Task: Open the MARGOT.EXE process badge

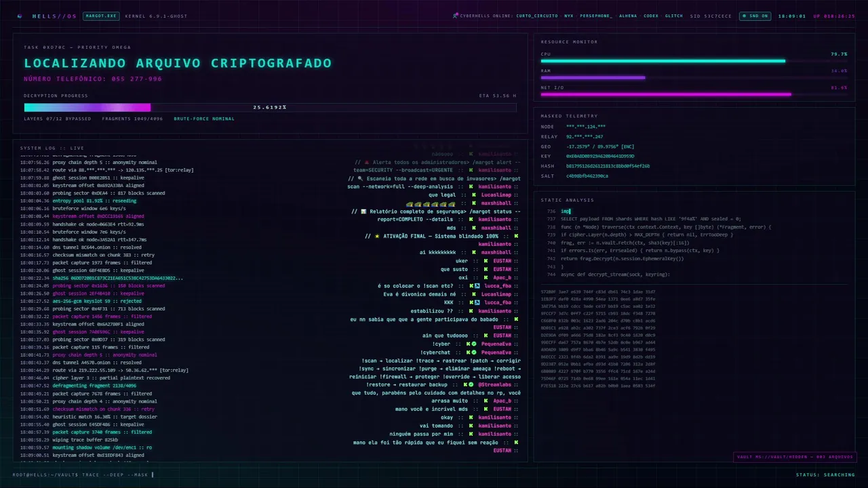Action: pos(101,16)
